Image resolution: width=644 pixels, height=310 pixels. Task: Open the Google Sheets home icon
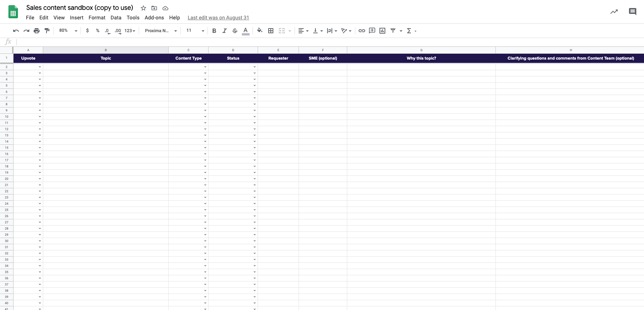coord(13,12)
